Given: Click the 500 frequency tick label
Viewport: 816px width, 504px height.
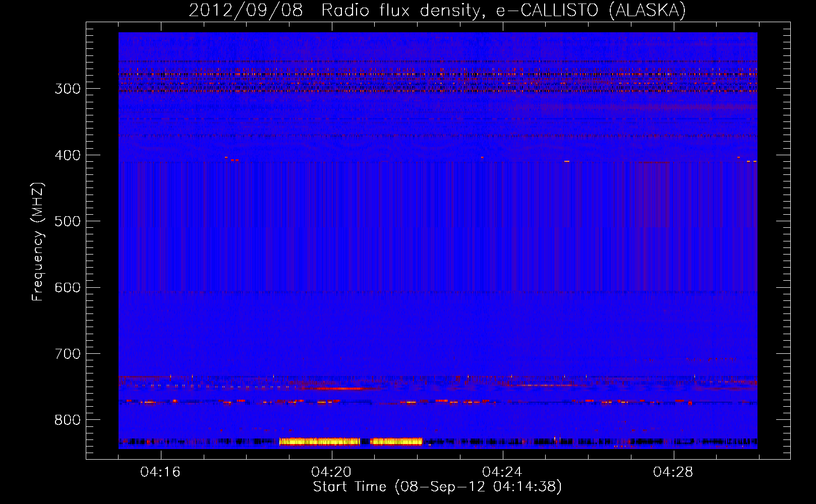Looking at the screenshot, I should pyautogui.click(x=68, y=221).
